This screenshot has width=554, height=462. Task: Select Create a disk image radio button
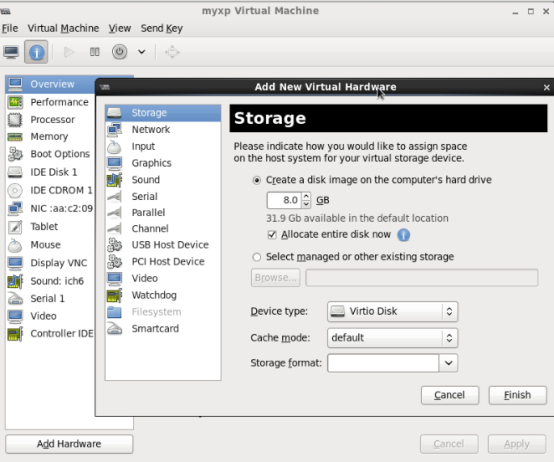(257, 180)
